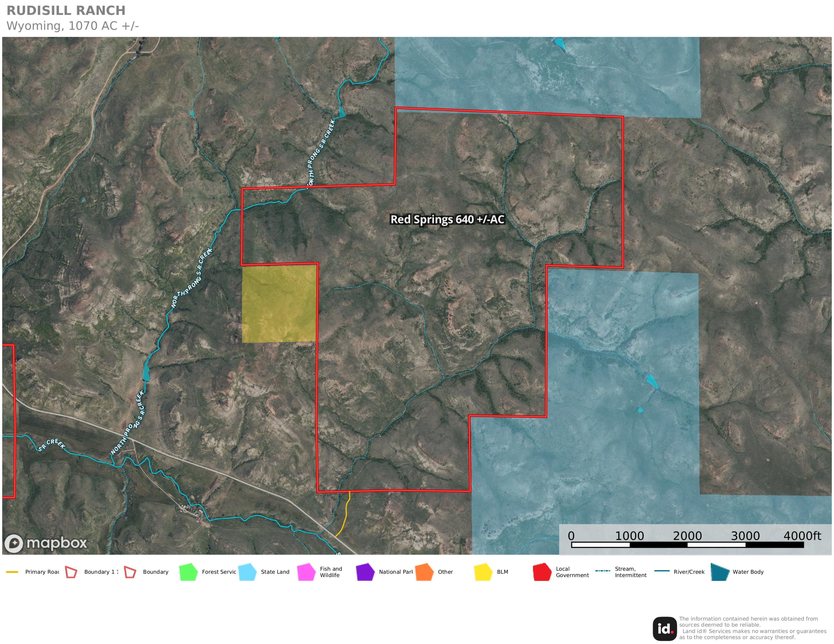The height and width of the screenshot is (644, 834).
Task: Click the 3000 scale bar label
Action: [x=745, y=536]
